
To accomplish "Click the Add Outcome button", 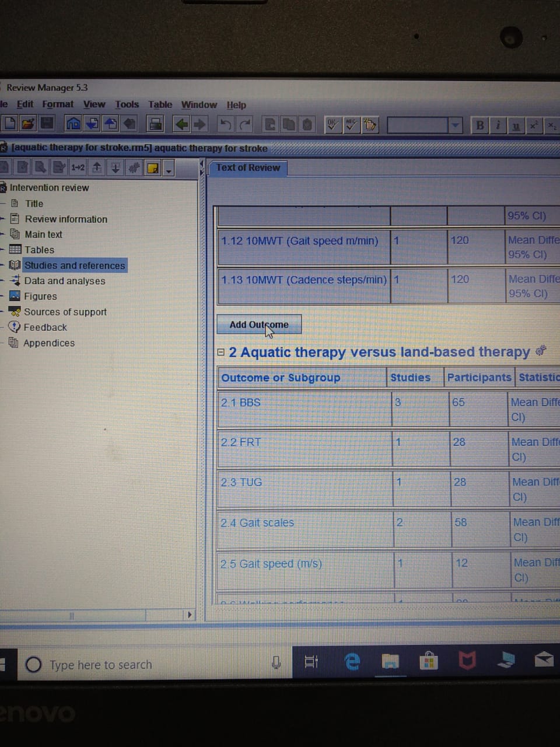I will coord(259,324).
